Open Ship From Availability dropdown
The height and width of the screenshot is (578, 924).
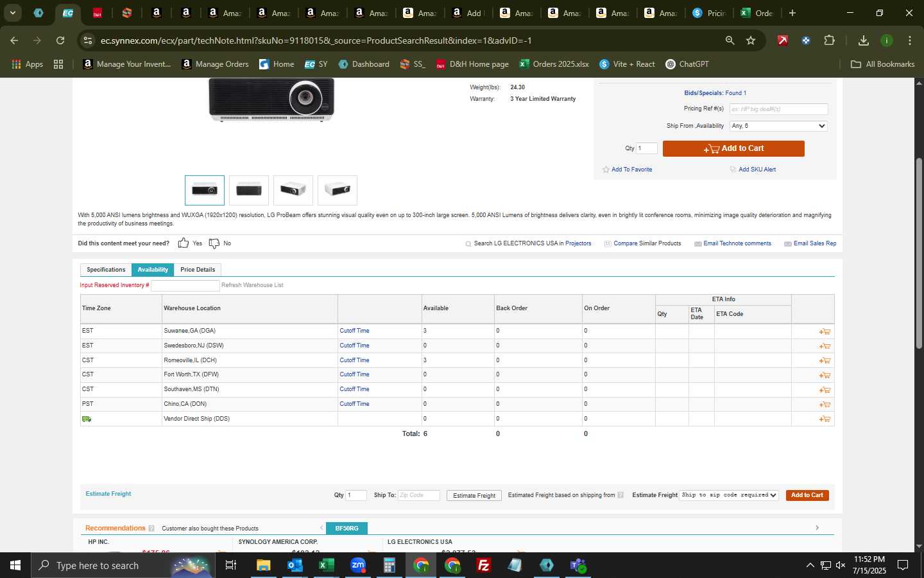click(x=778, y=126)
